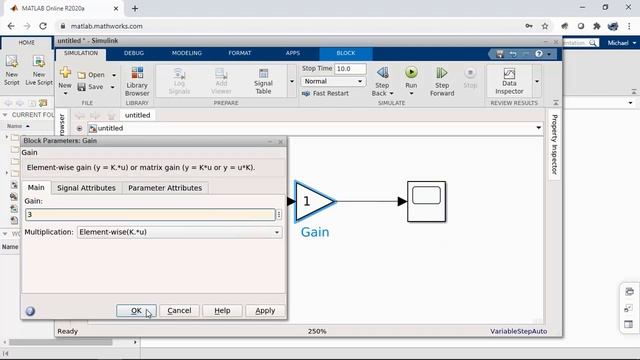The width and height of the screenshot is (640, 360).
Task: Click the untitled model tab
Action: (138, 116)
